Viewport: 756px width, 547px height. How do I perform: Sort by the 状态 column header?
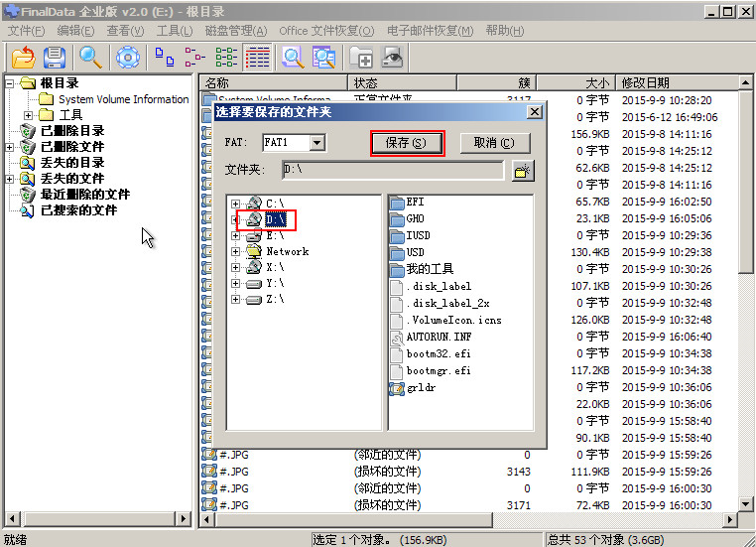point(402,83)
